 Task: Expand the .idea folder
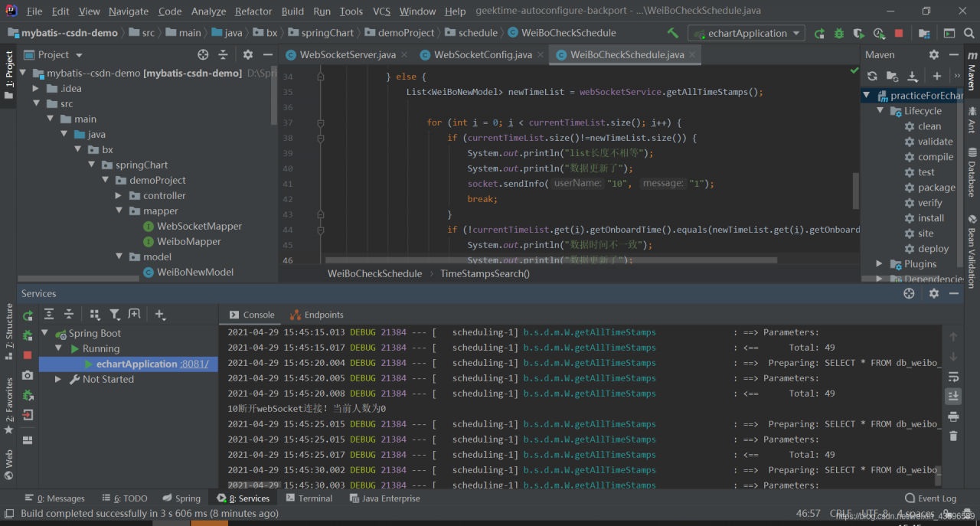coord(36,88)
